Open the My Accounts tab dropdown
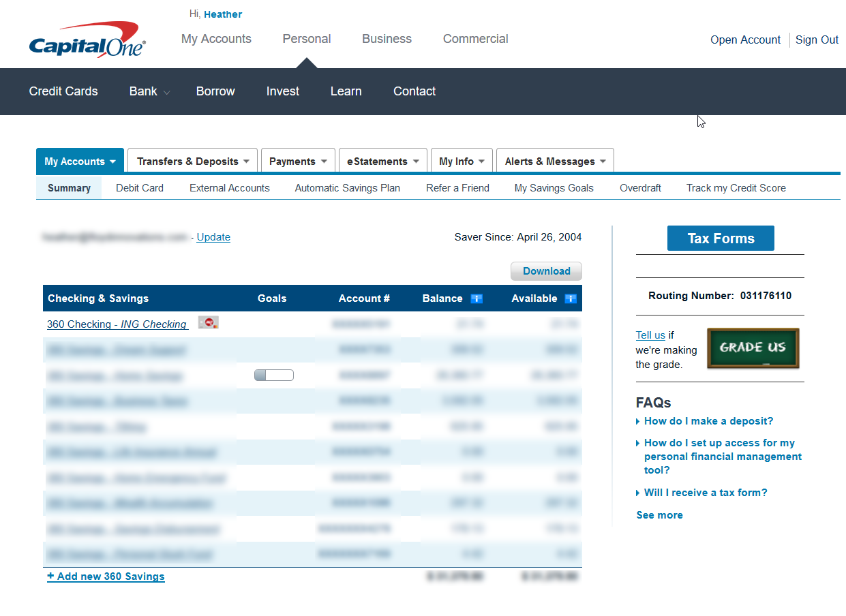This screenshot has height=616, width=846. coord(80,161)
